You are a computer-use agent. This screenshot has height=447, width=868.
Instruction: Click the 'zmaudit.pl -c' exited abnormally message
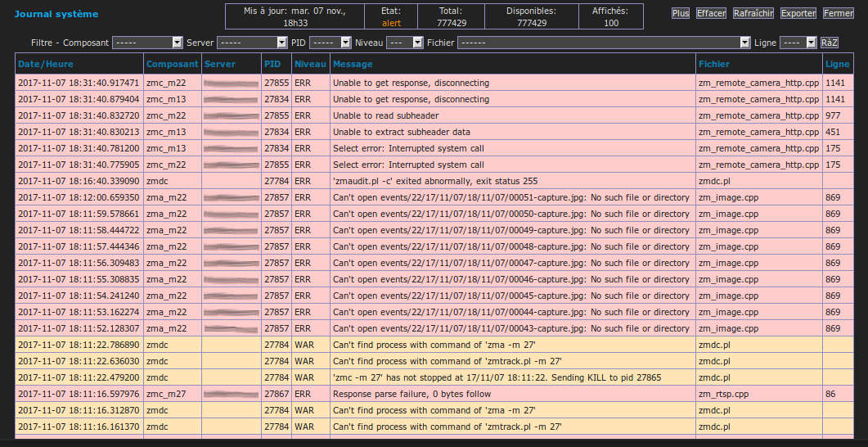435,181
